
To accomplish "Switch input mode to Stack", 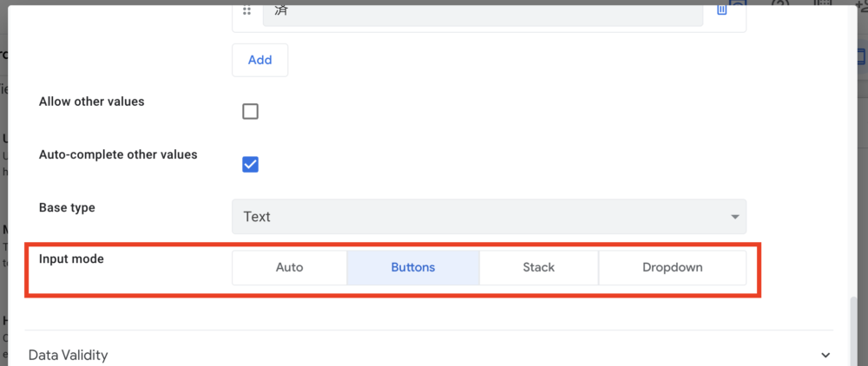I will [538, 267].
